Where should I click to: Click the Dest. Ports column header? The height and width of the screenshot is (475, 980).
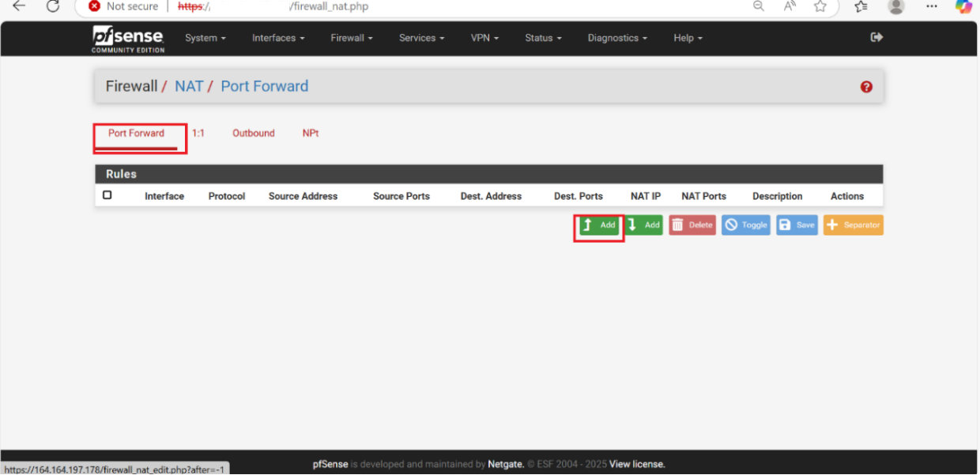click(579, 196)
